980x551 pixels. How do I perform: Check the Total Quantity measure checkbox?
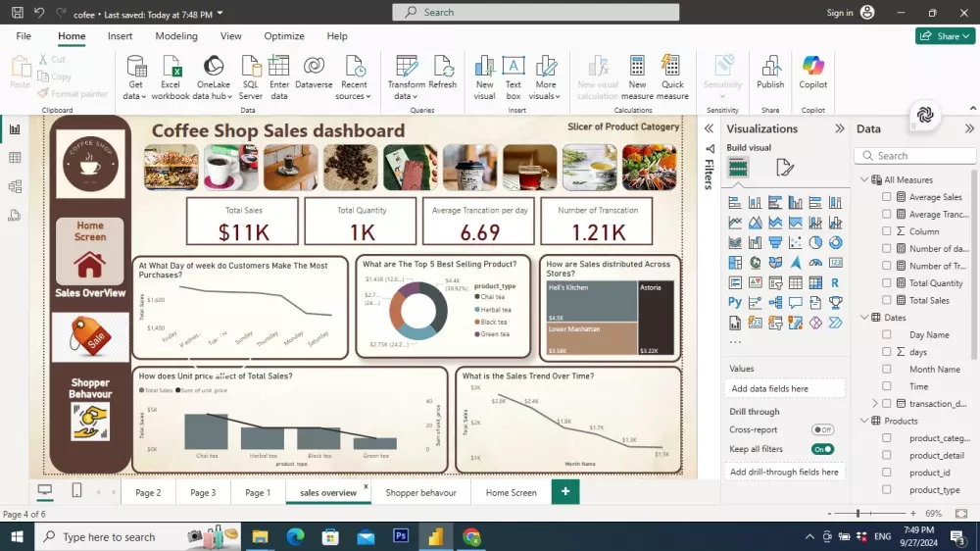point(886,282)
